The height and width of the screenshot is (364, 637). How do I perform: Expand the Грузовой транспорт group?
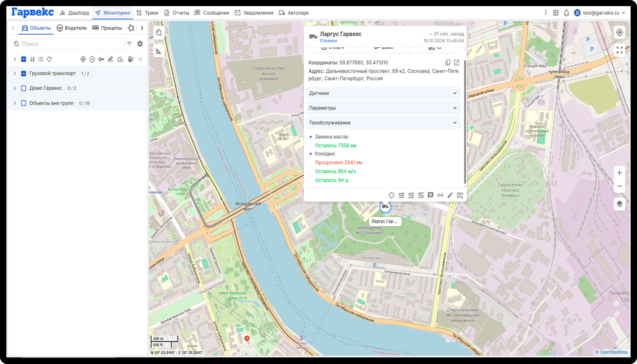click(15, 74)
